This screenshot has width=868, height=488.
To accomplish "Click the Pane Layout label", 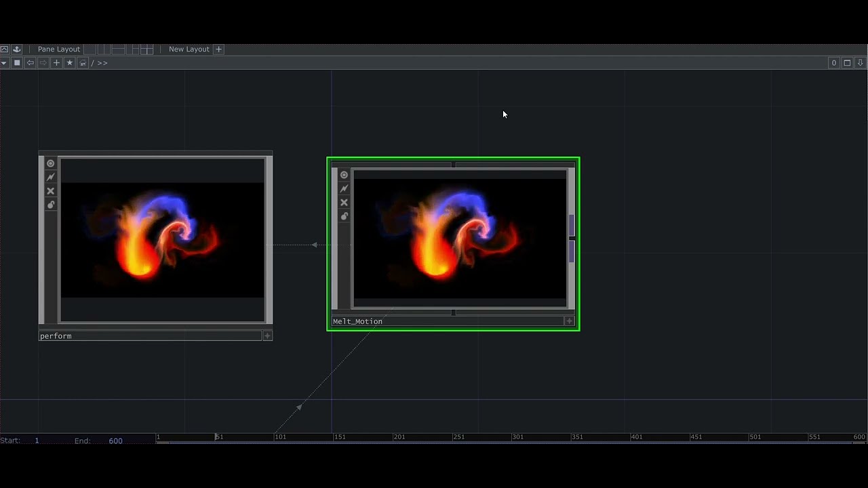I will (59, 49).
